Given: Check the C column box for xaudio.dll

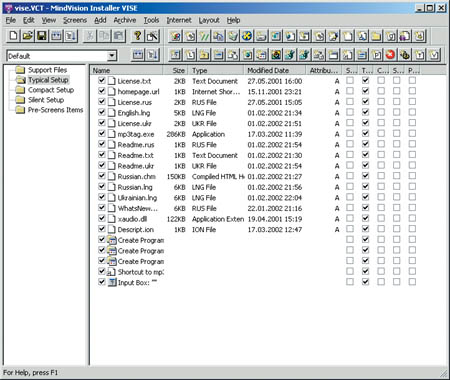Looking at the screenshot, I should pos(381,218).
